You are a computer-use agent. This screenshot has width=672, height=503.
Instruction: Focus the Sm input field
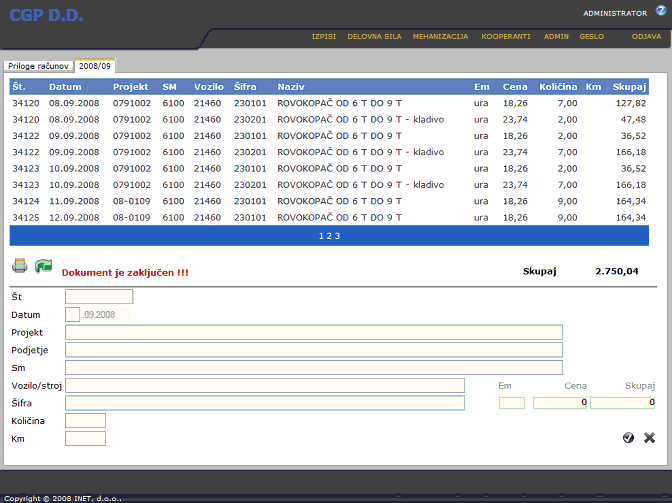314,368
